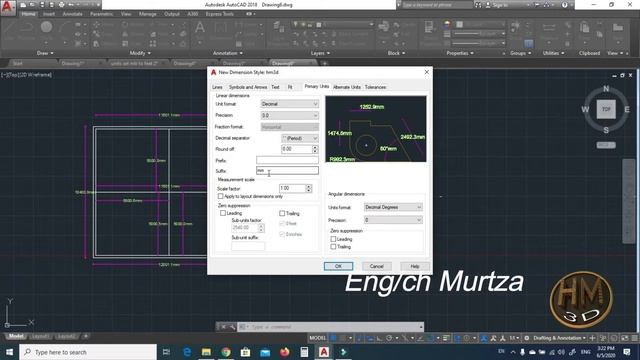The width and height of the screenshot is (640, 360).
Task: Expand the Annotation panel dropdown
Action: tap(227, 53)
